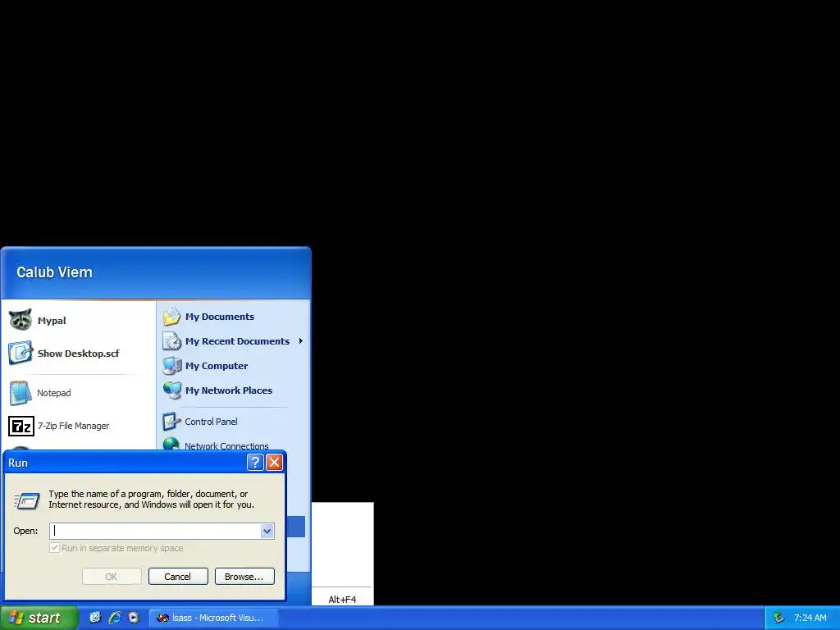Open Control Panel
Image resolution: width=840 pixels, height=630 pixels.
click(234, 422)
